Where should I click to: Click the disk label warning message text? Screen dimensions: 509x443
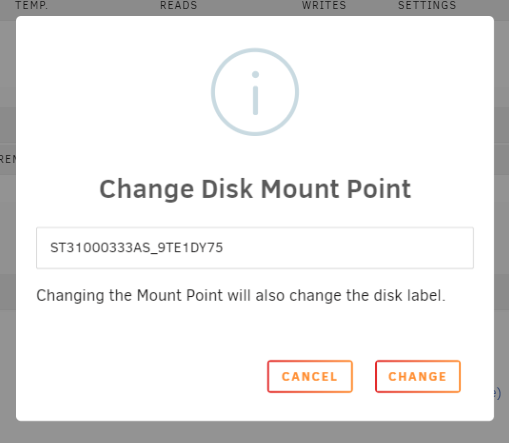pos(241,296)
